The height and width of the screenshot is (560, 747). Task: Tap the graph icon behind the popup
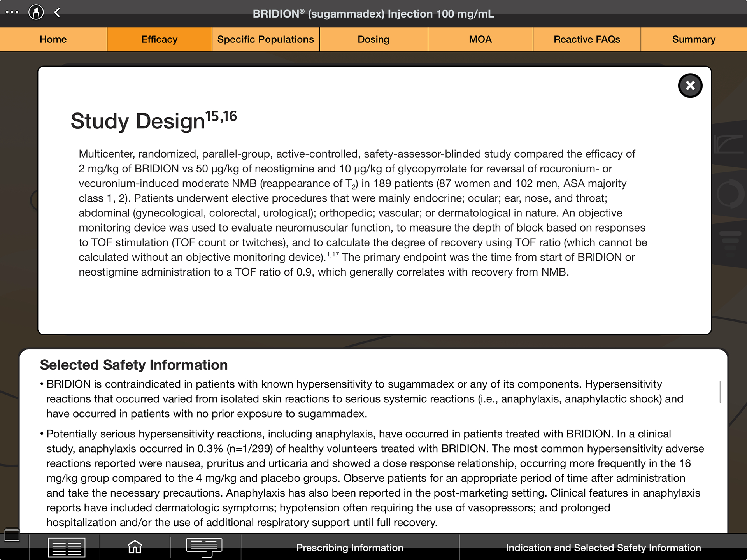[x=729, y=144]
